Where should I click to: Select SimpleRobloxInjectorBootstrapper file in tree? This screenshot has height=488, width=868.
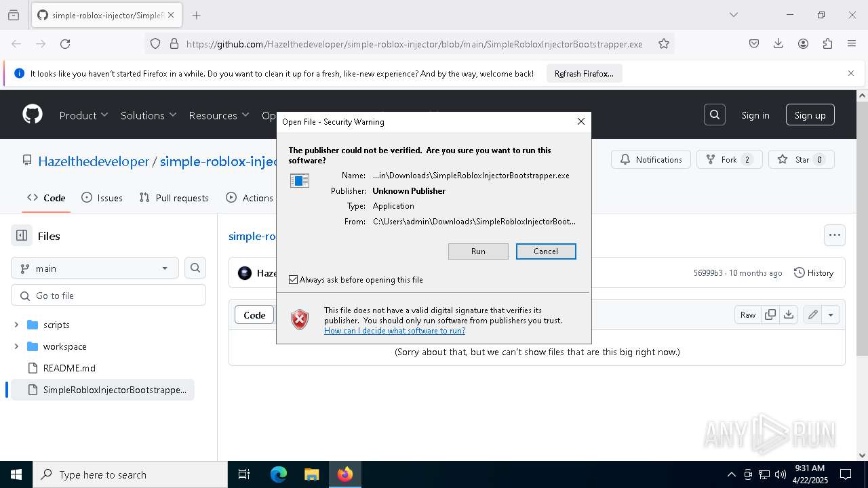(x=103, y=390)
